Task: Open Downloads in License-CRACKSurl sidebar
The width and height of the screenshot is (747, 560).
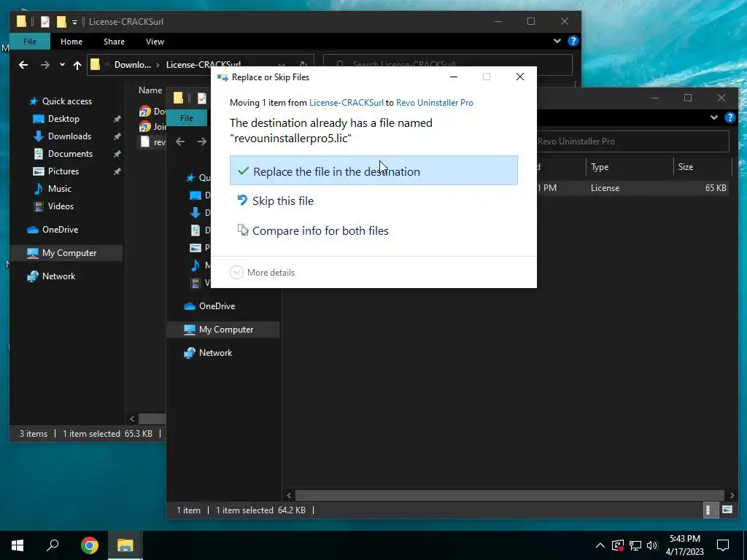Action: [69, 136]
